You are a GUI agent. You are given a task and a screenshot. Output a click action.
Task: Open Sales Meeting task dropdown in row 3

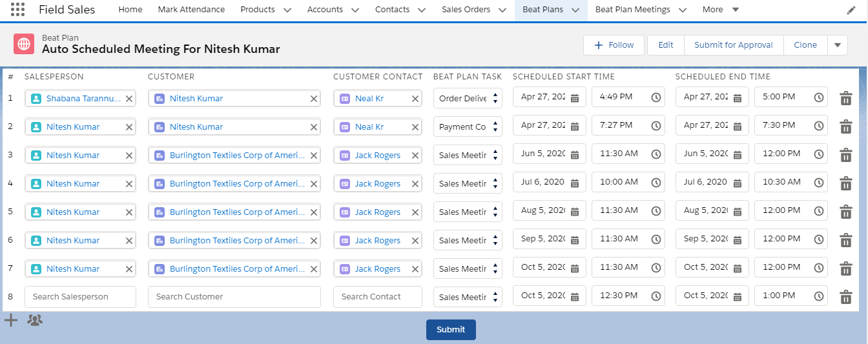(x=468, y=156)
